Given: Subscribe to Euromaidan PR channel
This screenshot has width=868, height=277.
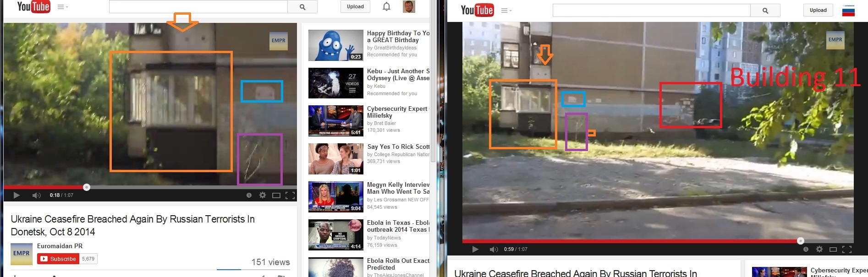Looking at the screenshot, I should [x=58, y=259].
